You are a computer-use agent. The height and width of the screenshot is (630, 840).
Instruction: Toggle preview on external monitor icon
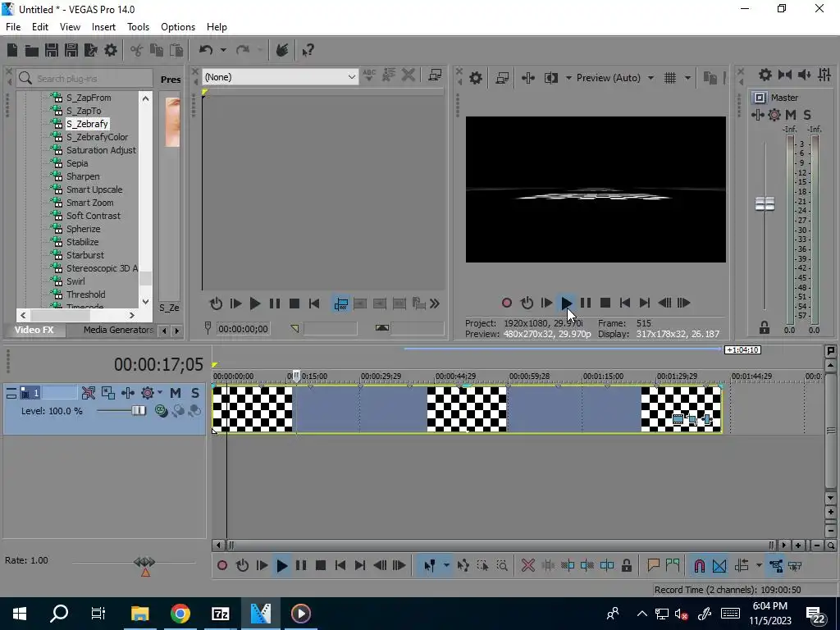pos(502,78)
